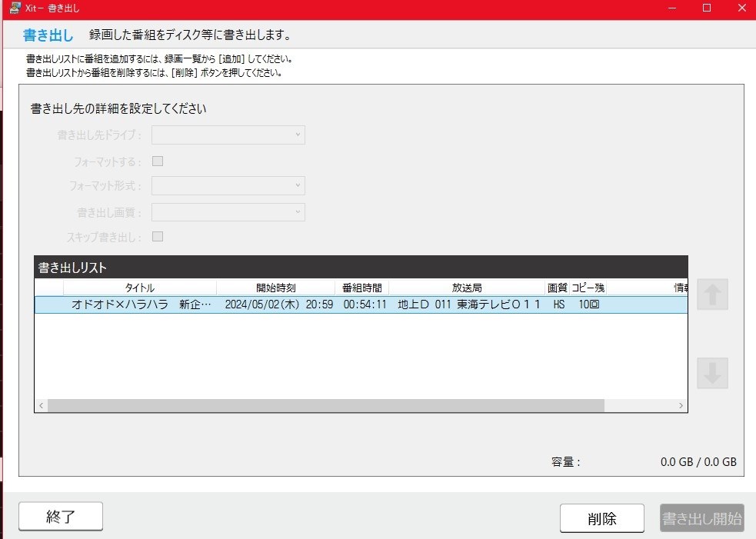
Task: Click the 削除 button
Action: pos(601,518)
